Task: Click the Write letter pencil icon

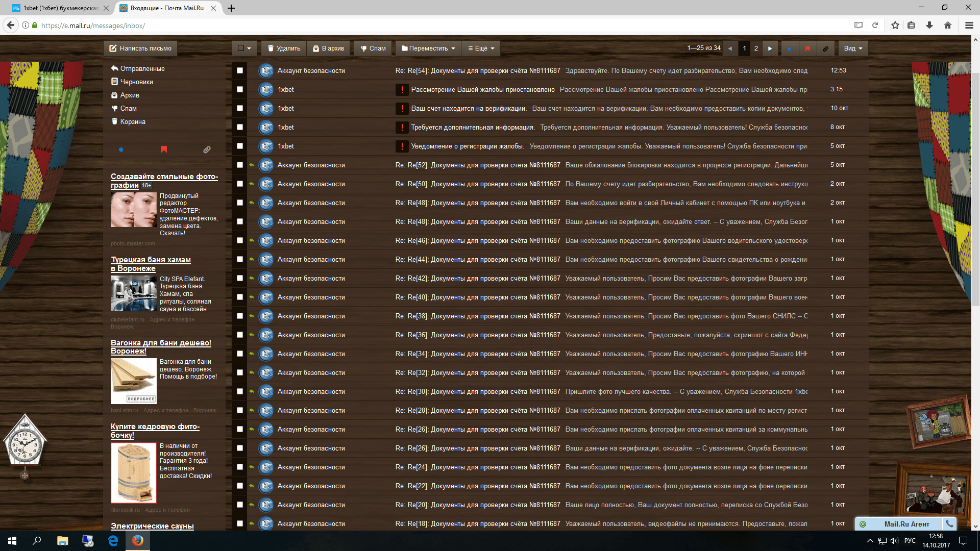Action: (113, 48)
